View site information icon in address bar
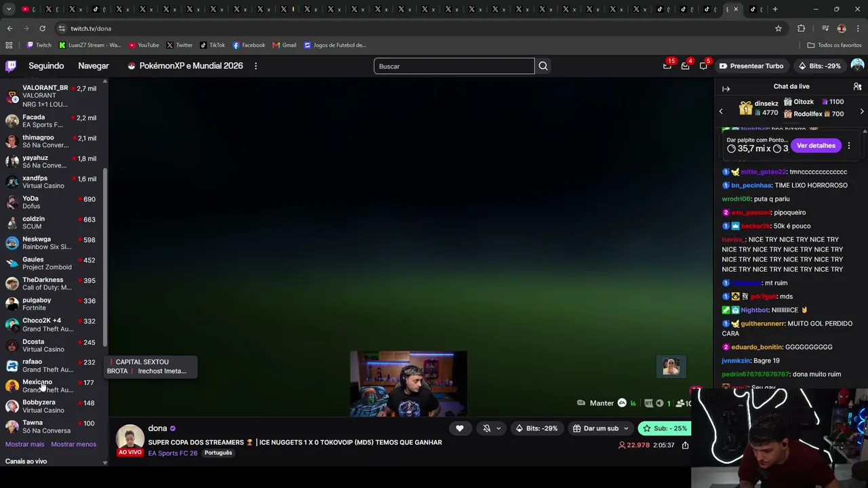 click(62, 28)
